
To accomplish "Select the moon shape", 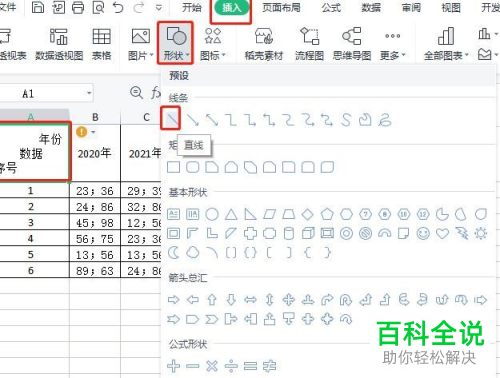I will [173, 253].
